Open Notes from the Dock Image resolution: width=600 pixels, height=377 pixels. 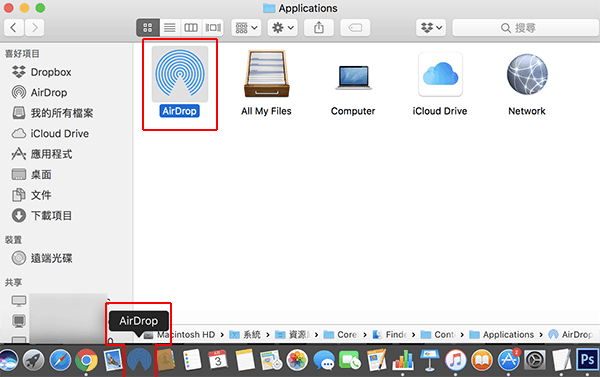tap(245, 360)
